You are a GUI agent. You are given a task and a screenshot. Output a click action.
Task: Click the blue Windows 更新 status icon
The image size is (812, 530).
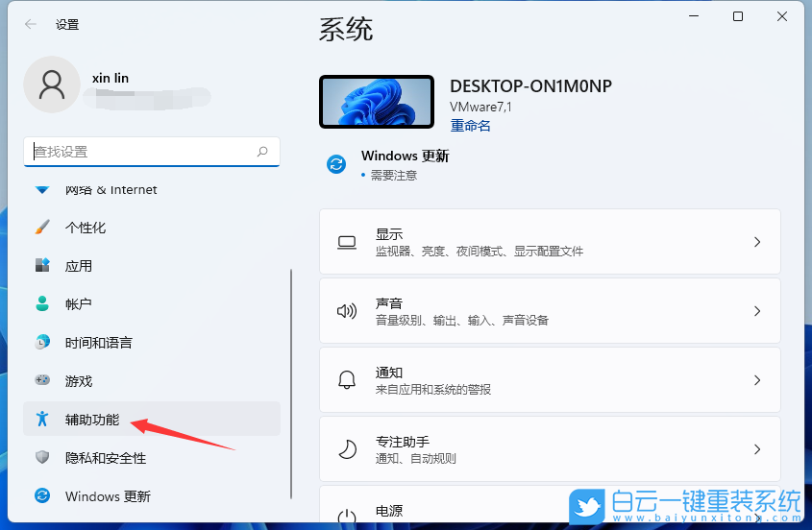pos(336,164)
